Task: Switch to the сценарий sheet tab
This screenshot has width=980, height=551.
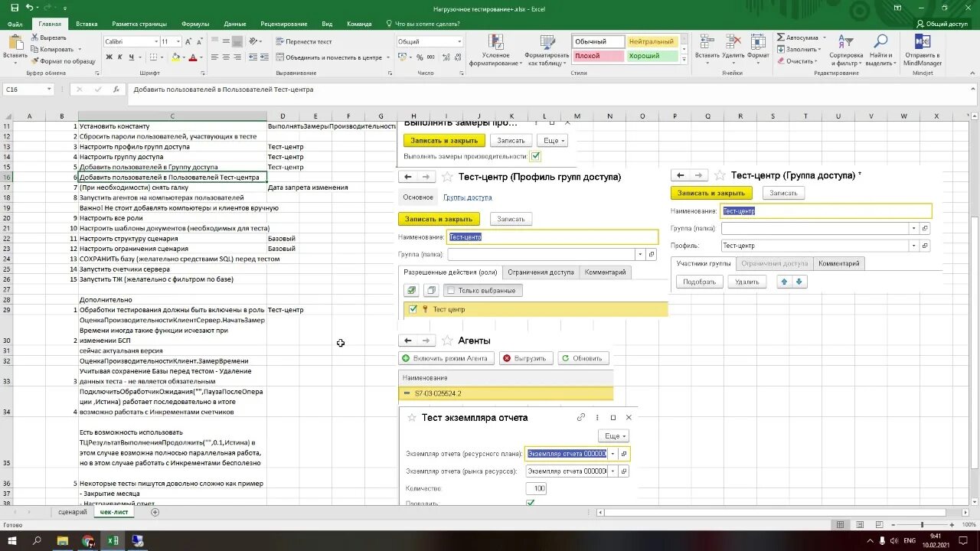Action: [x=73, y=512]
